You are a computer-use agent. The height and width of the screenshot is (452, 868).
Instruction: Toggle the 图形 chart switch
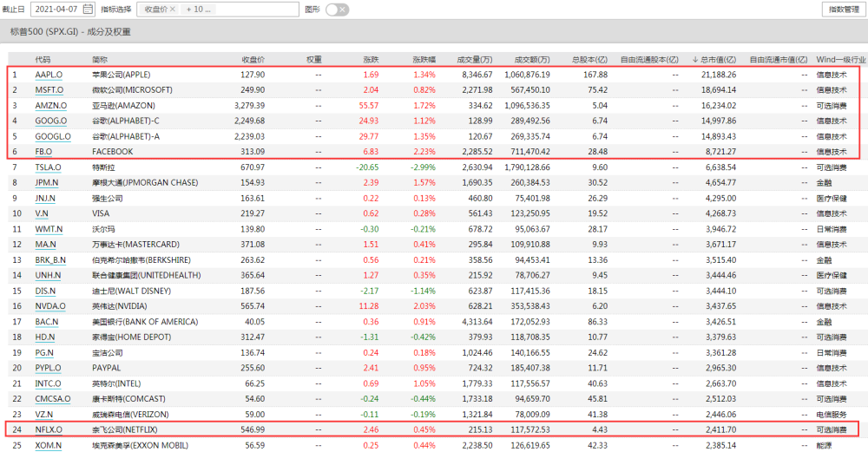[x=337, y=10]
